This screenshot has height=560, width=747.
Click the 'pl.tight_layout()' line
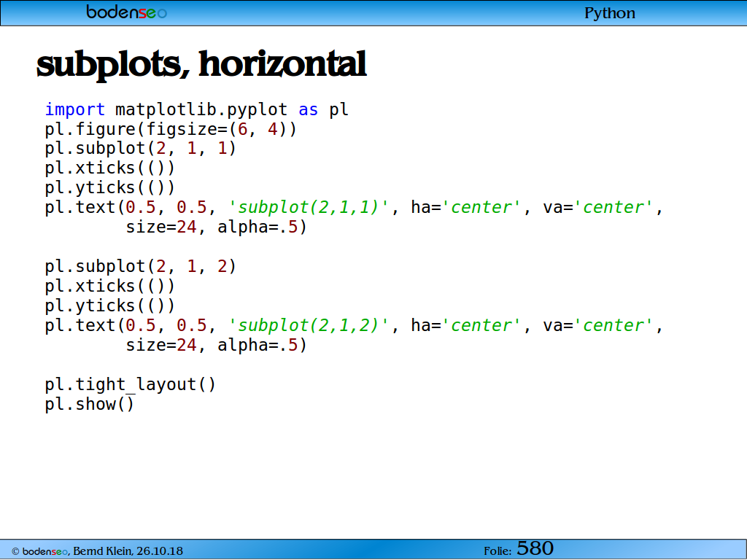(131, 384)
